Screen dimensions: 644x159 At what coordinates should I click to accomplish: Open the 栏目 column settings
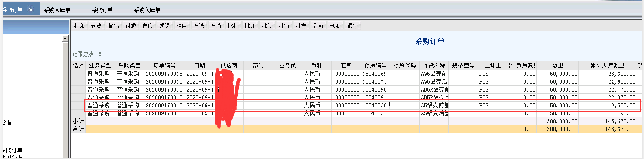pos(182,26)
